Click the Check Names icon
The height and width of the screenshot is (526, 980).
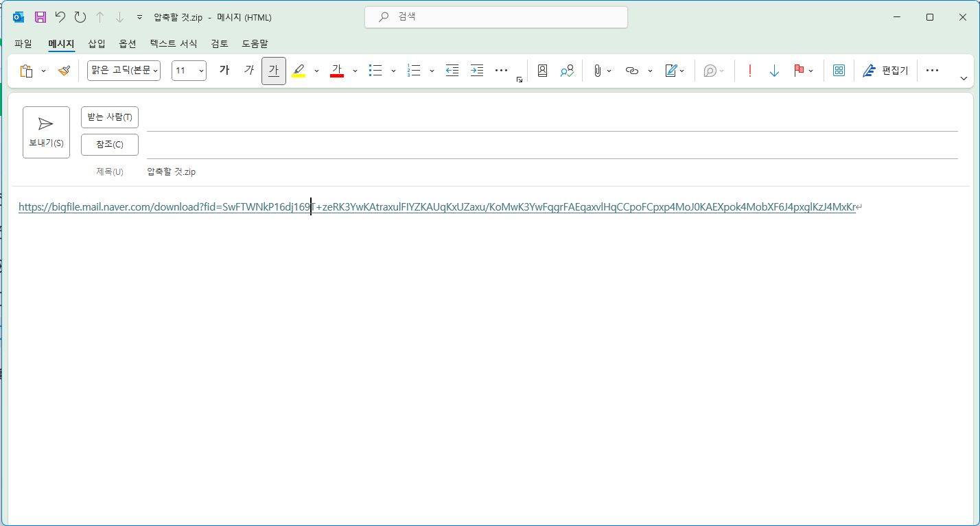(x=567, y=71)
